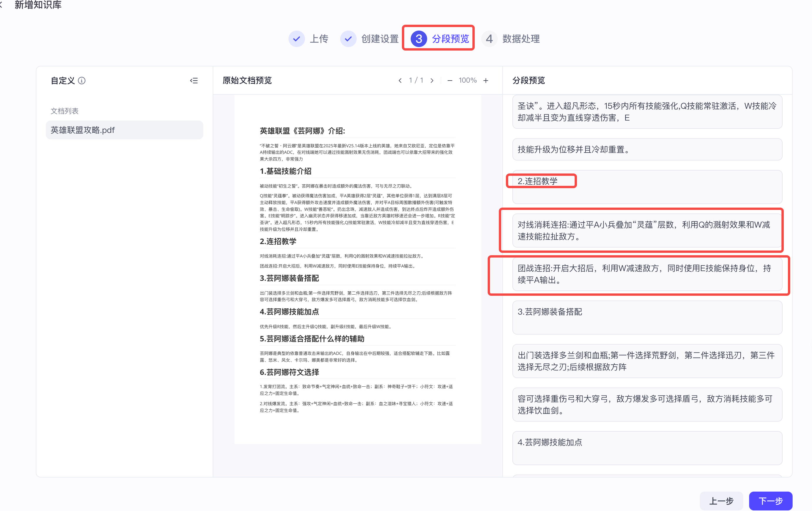Viewport: 812px width, 511px height.
Task: Click the checkmark icon on the 上传 step
Action: click(x=296, y=39)
